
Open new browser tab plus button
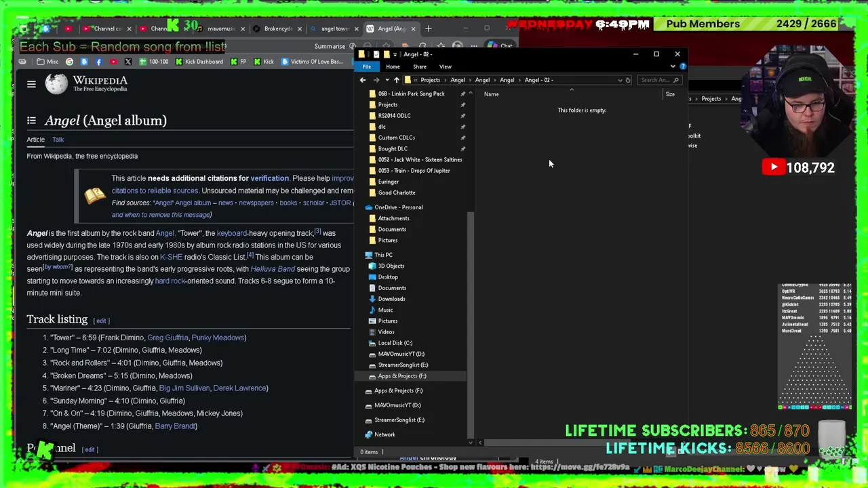coord(429,28)
